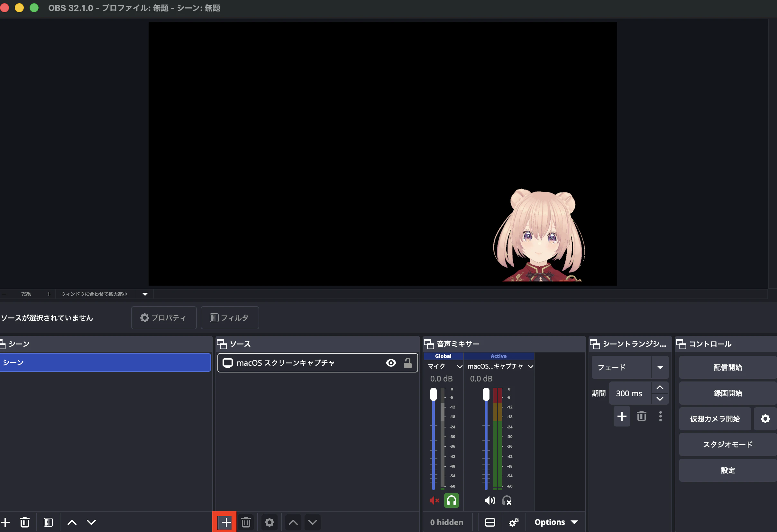Click 録画開始 to start recording
Viewport: 777px width, 532px height.
click(728, 393)
